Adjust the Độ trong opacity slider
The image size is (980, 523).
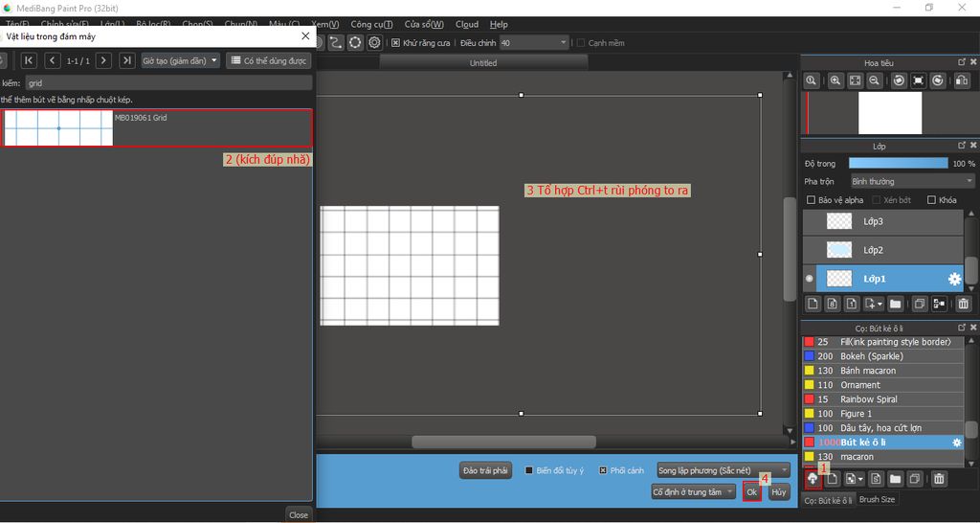(898, 164)
